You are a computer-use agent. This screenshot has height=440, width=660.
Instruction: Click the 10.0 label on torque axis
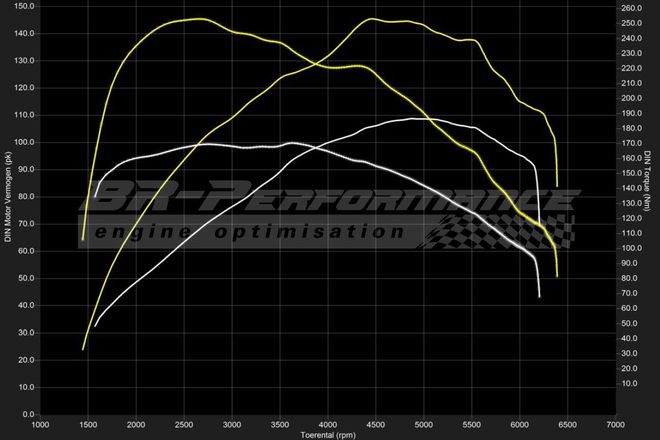click(629, 383)
